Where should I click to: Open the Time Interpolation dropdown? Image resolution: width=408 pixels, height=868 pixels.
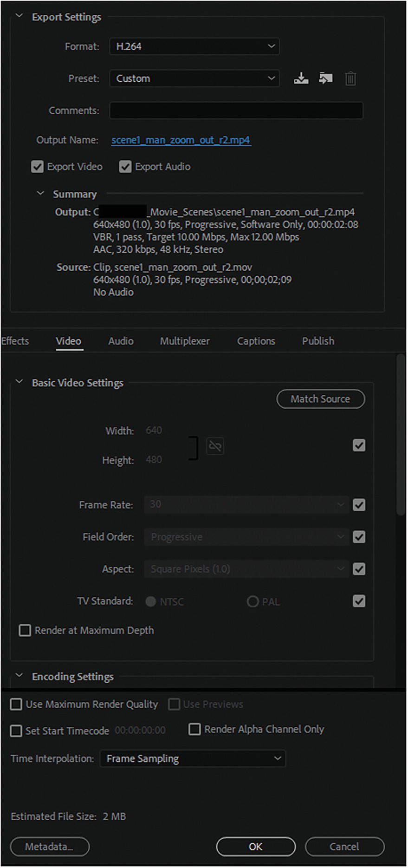(193, 758)
